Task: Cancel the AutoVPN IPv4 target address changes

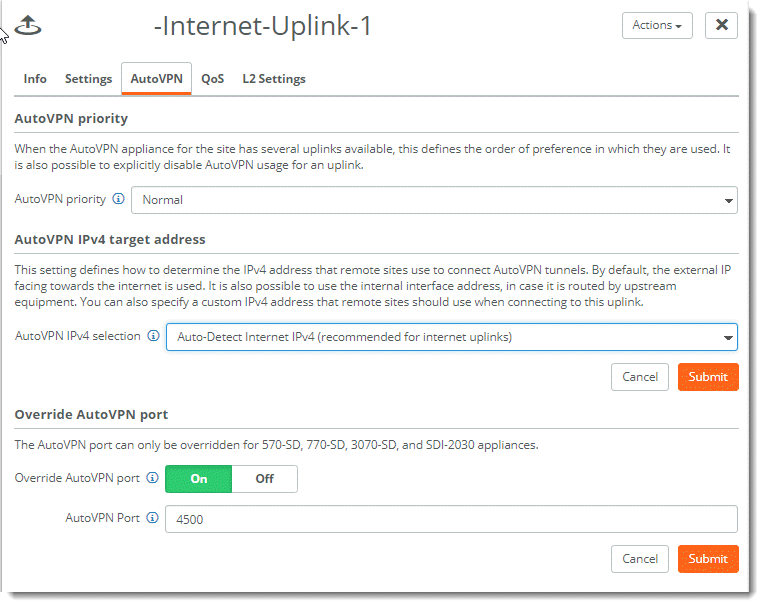Action: pos(640,377)
